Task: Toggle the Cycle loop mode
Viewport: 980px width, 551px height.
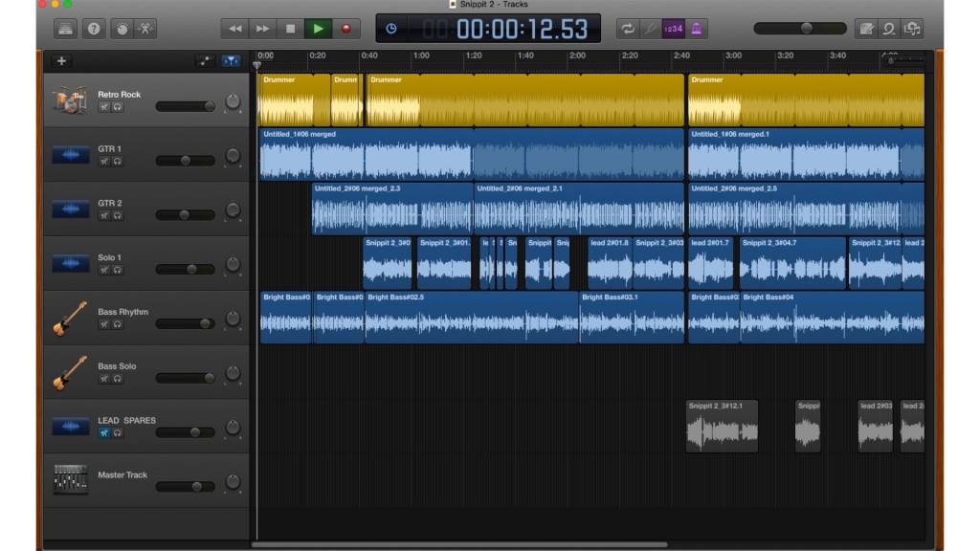Action: pyautogui.click(x=628, y=29)
